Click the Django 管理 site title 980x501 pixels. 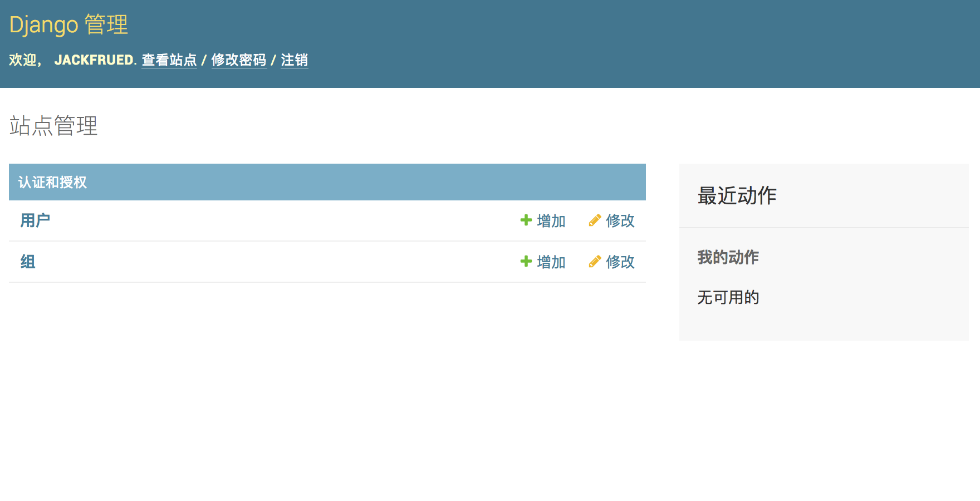[68, 25]
